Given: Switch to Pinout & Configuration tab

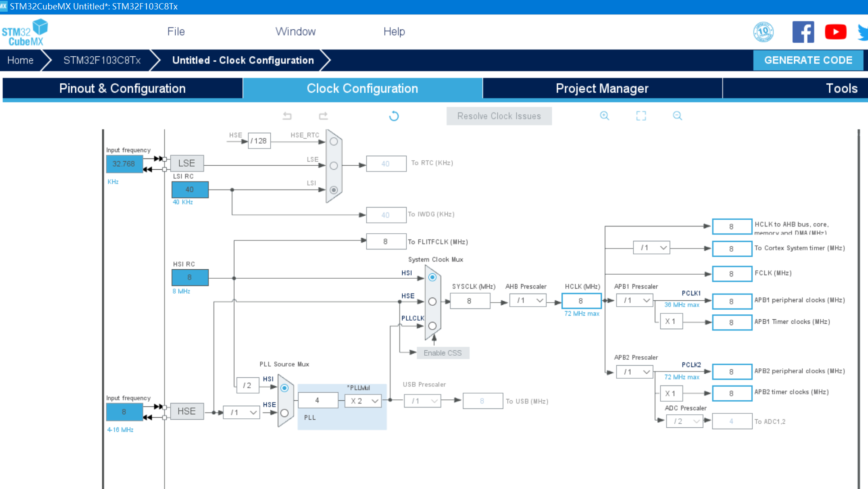Looking at the screenshot, I should (123, 88).
